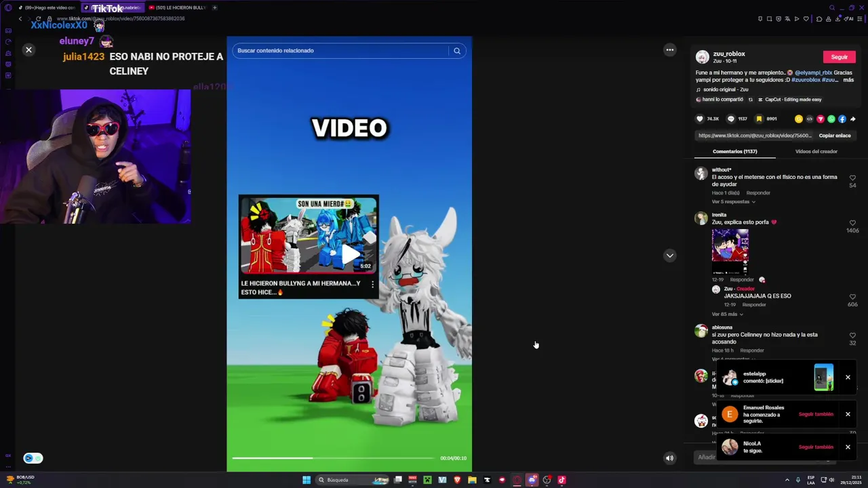Switch to the YouTube 'LE HICIERON BULLY' browser tab
This screenshot has width=868, height=488.
click(178, 7)
